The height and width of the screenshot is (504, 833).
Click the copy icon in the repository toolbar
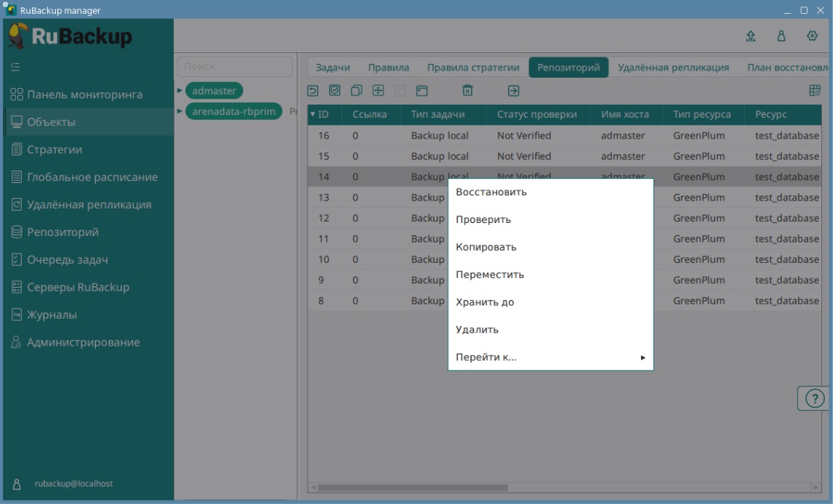click(356, 91)
